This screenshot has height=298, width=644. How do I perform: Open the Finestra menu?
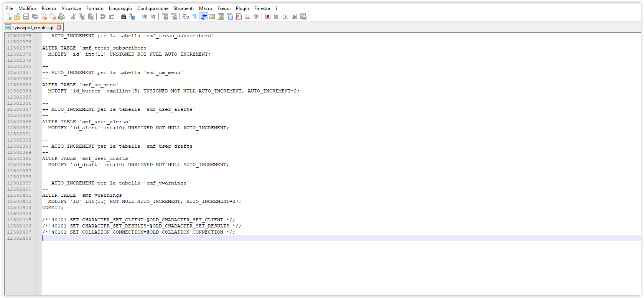point(262,8)
